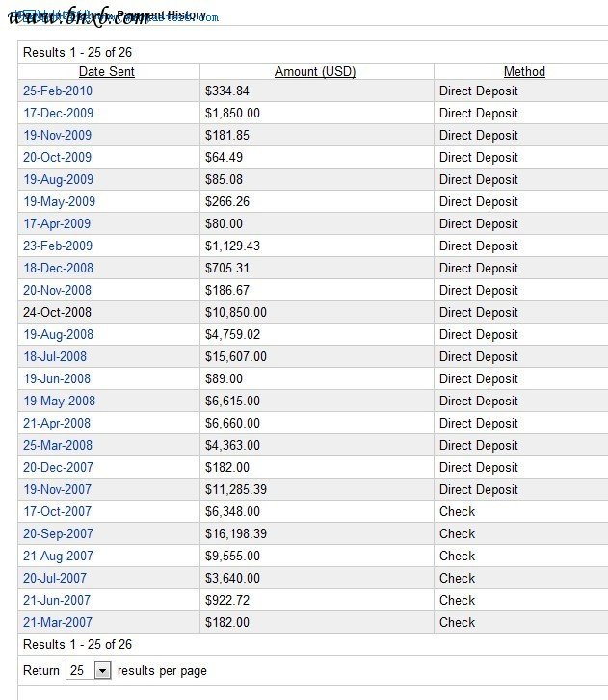Open payment sent 23-Feb-2009

point(58,246)
